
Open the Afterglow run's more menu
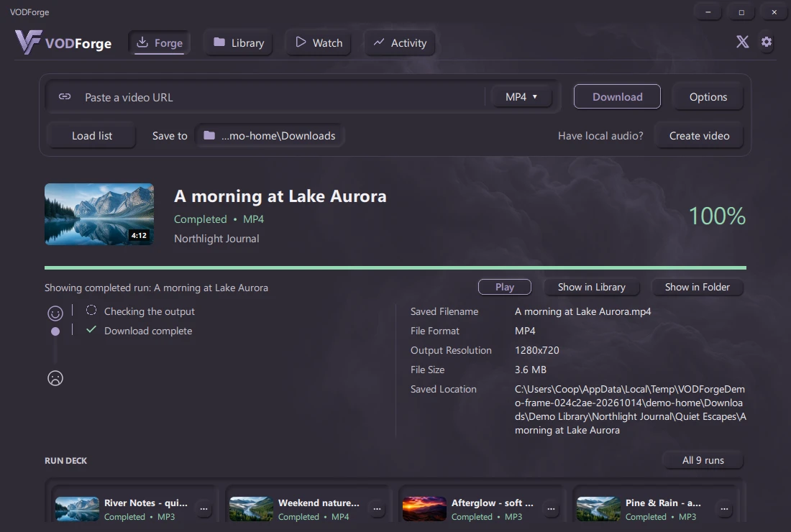[551, 509]
